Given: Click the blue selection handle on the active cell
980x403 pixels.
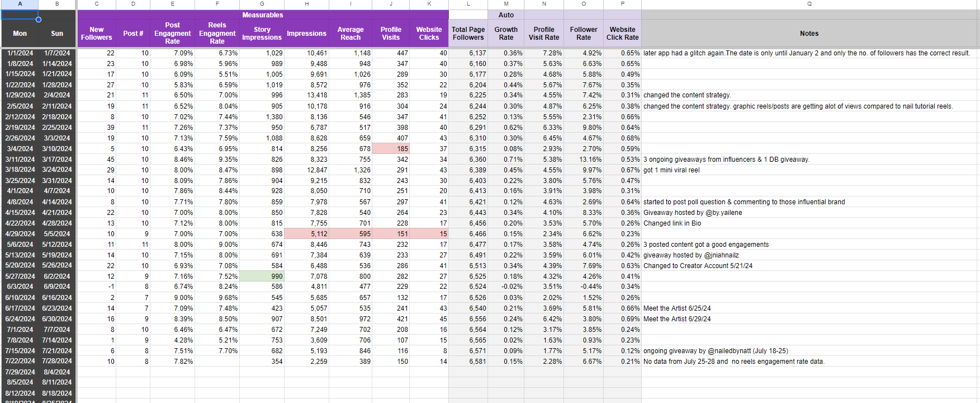Looking at the screenshot, I should point(39,20).
